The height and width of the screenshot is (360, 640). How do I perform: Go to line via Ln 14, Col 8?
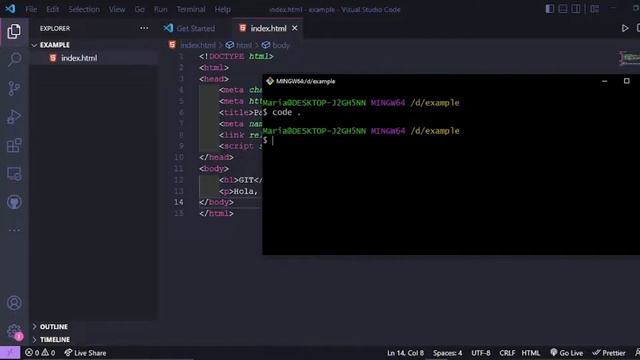click(x=405, y=353)
